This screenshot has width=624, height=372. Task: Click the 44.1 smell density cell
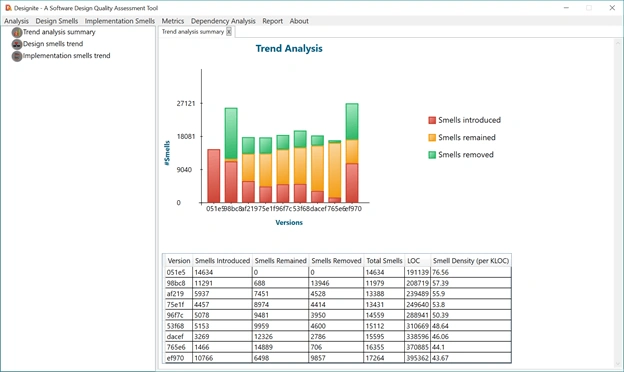[471, 347]
